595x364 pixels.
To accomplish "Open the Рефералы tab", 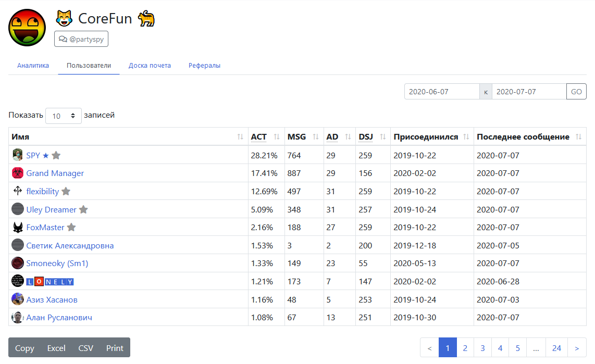I will coord(204,65).
